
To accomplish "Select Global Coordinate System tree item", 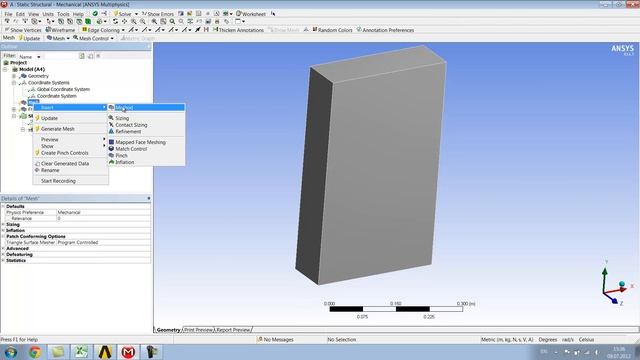I will (x=63, y=89).
